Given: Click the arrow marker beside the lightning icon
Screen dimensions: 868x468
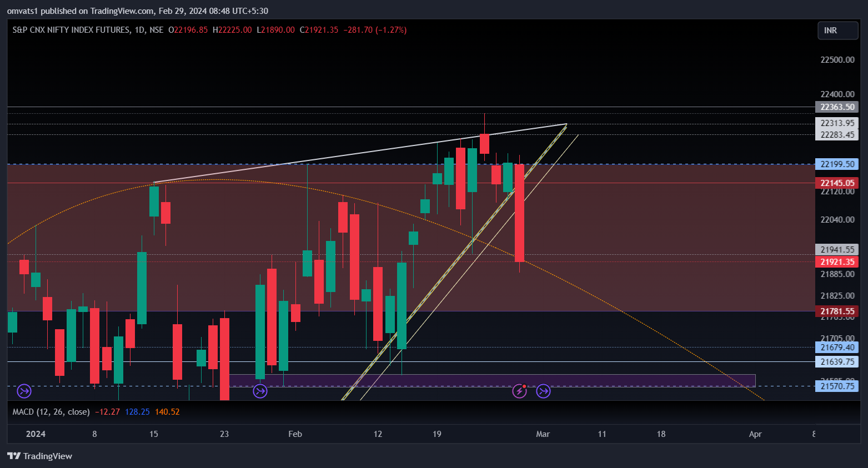Looking at the screenshot, I should point(543,391).
